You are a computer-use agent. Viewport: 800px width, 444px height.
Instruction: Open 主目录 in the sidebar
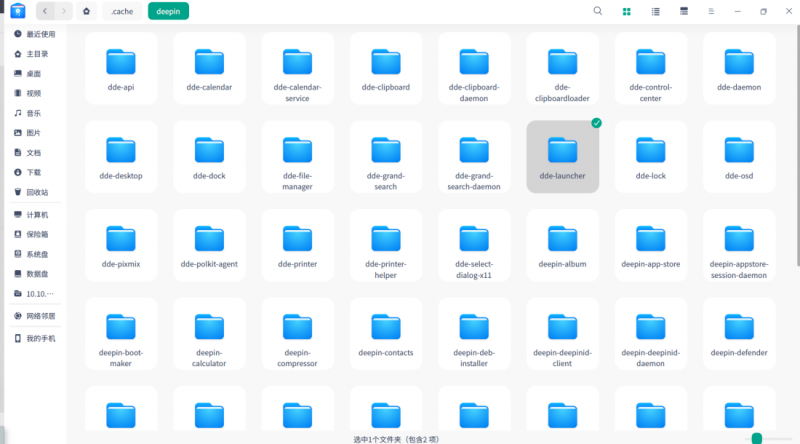pos(35,54)
